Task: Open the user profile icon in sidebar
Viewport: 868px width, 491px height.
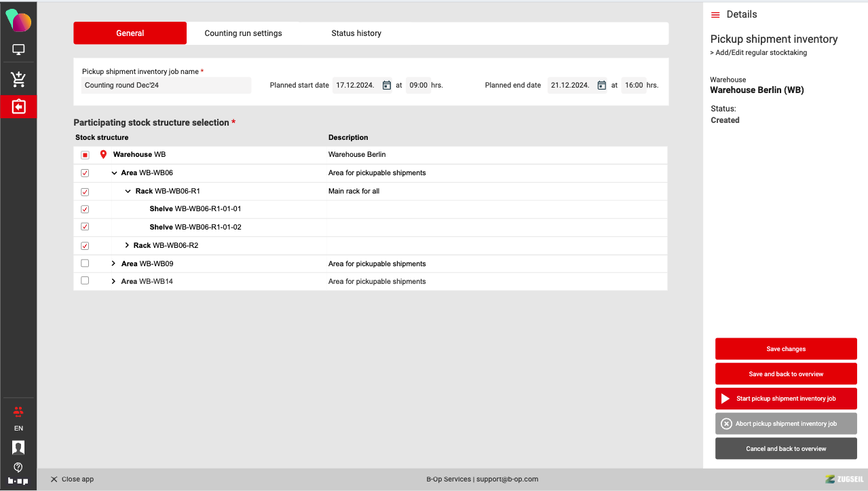Action: (x=18, y=447)
